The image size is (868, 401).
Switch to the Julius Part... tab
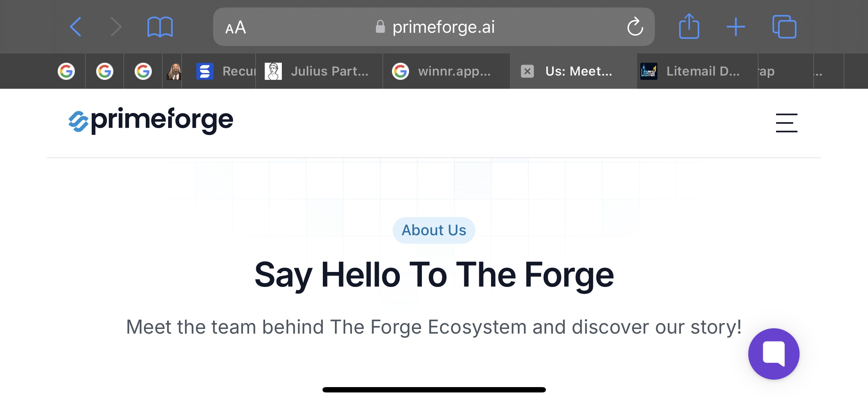click(x=319, y=71)
